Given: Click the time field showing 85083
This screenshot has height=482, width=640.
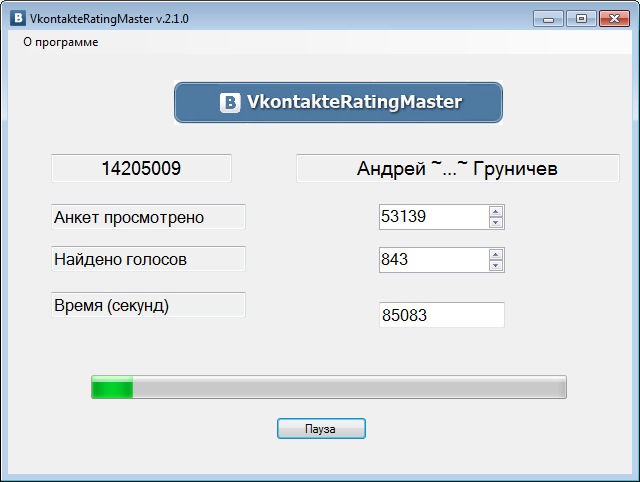Looking at the screenshot, I should [442, 315].
